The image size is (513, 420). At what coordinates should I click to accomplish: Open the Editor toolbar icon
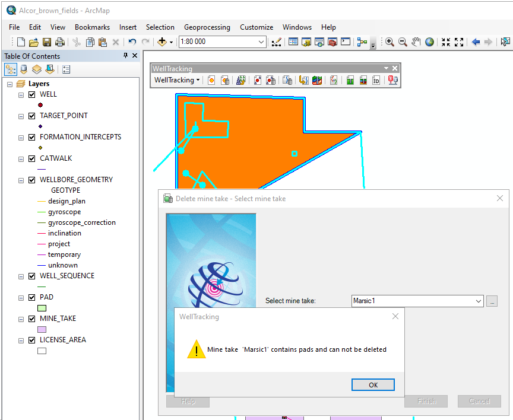277,42
